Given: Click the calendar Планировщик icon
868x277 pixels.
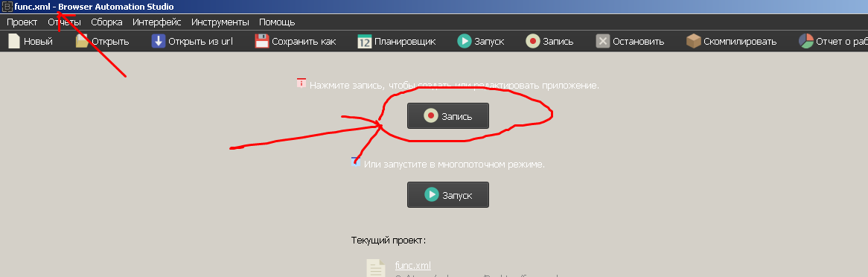Looking at the screenshot, I should [364, 42].
